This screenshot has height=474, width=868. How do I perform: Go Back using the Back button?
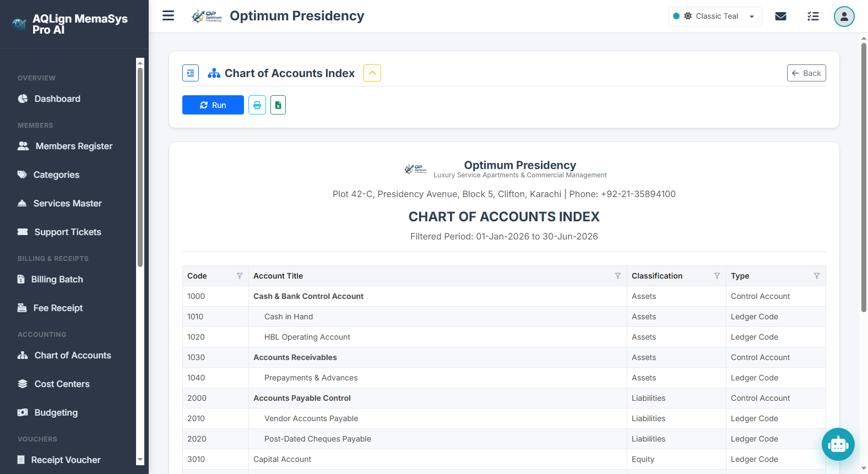[806, 73]
